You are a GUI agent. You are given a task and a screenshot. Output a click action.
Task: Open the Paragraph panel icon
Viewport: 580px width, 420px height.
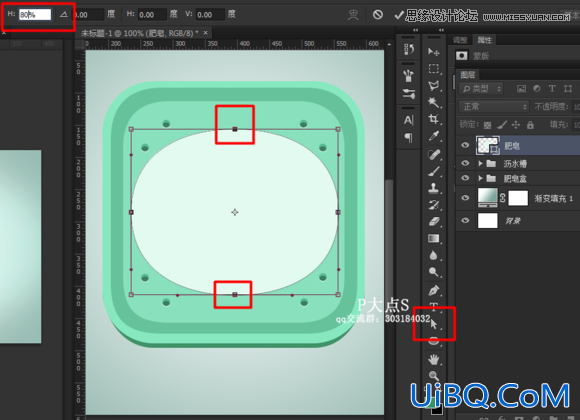(409, 138)
